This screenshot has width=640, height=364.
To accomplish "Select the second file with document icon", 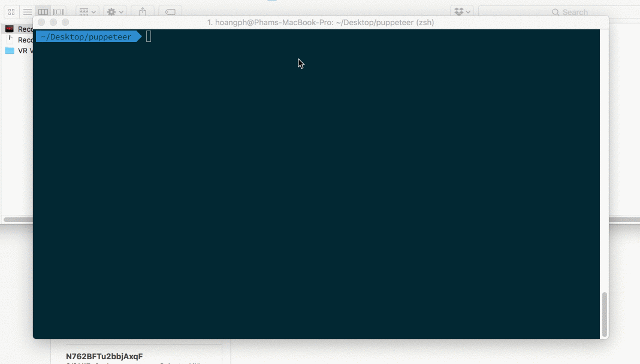I will pyautogui.click(x=10, y=40).
